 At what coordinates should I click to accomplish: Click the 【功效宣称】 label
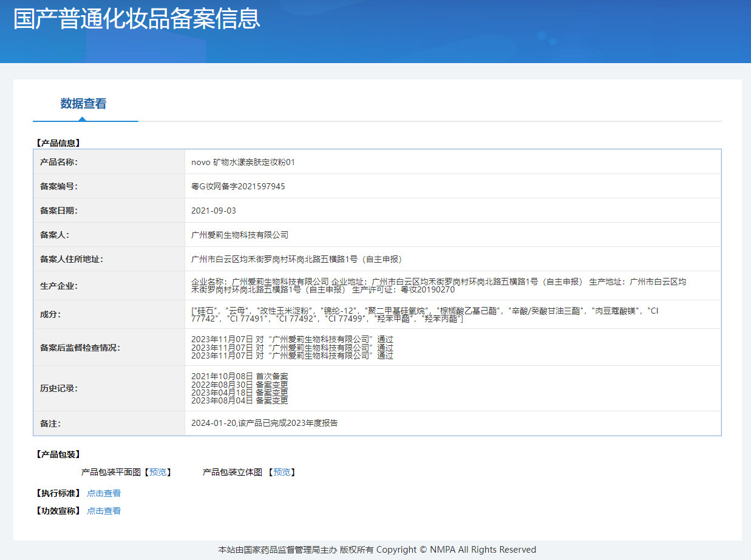coord(58,511)
